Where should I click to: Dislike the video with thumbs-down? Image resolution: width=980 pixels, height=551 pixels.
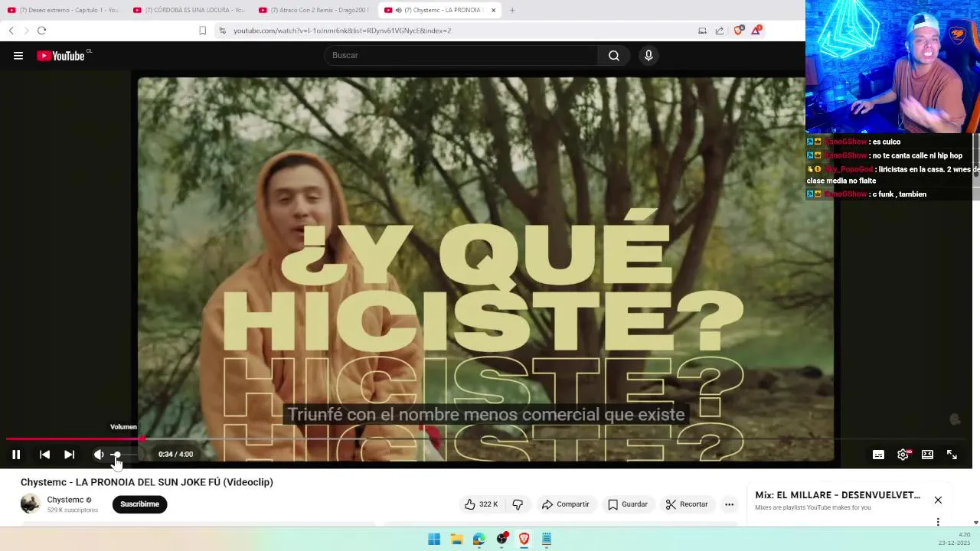coord(518,504)
